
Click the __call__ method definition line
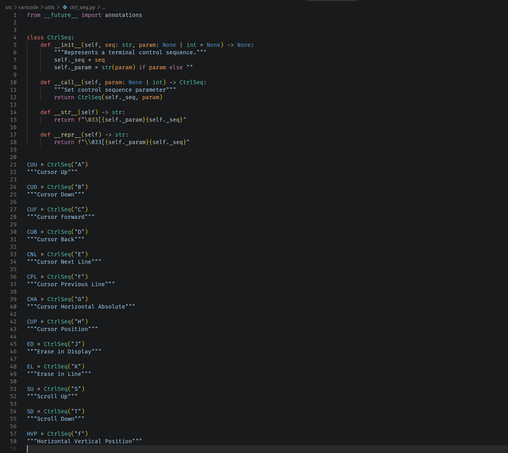point(123,82)
